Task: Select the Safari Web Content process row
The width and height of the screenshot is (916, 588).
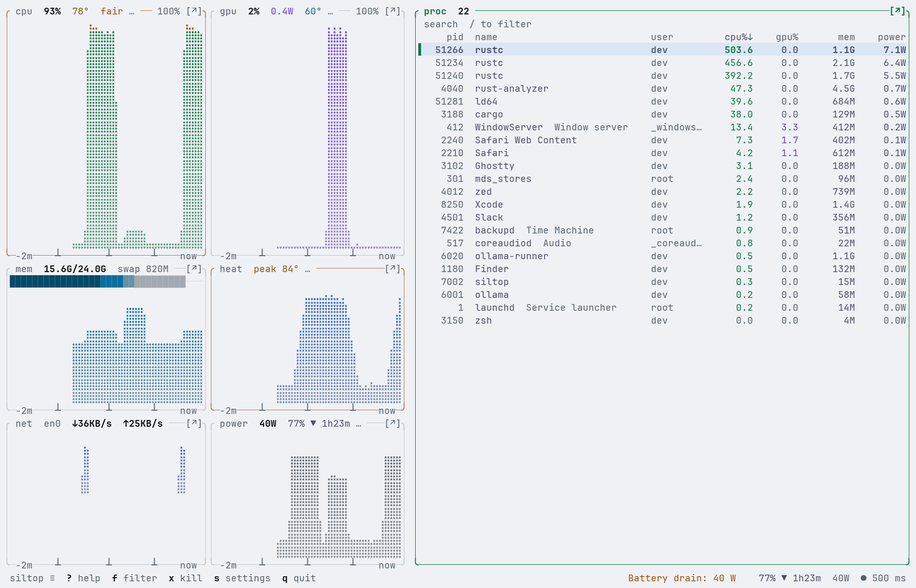Action: [662, 140]
